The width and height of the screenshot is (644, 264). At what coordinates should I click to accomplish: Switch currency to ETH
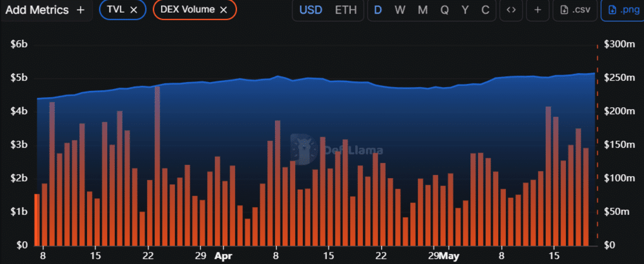coord(346,10)
